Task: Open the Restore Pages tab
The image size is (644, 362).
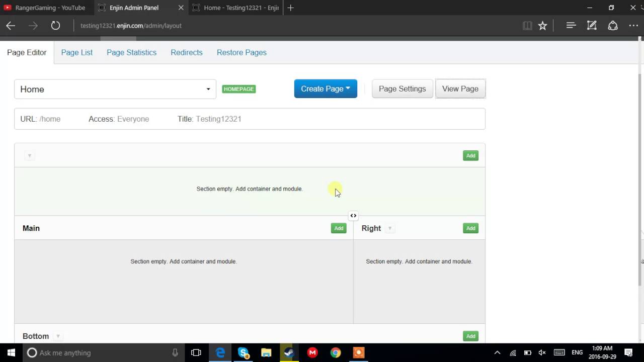Action: coord(242,52)
